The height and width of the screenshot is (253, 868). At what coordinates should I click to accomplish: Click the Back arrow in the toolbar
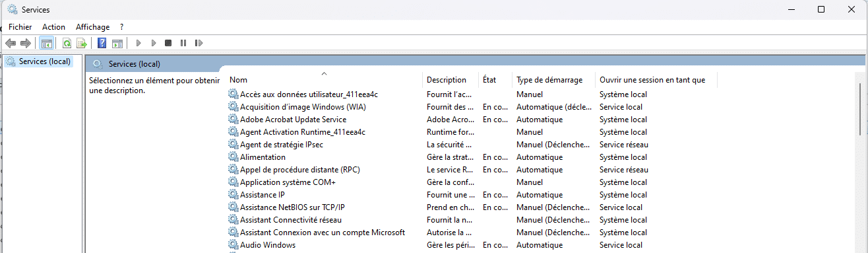click(x=11, y=44)
